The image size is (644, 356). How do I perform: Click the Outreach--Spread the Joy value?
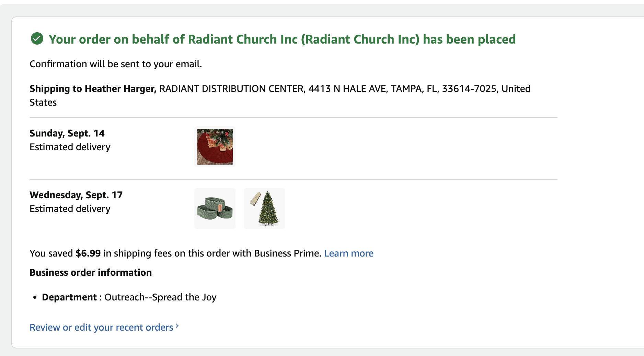pyautogui.click(x=160, y=297)
